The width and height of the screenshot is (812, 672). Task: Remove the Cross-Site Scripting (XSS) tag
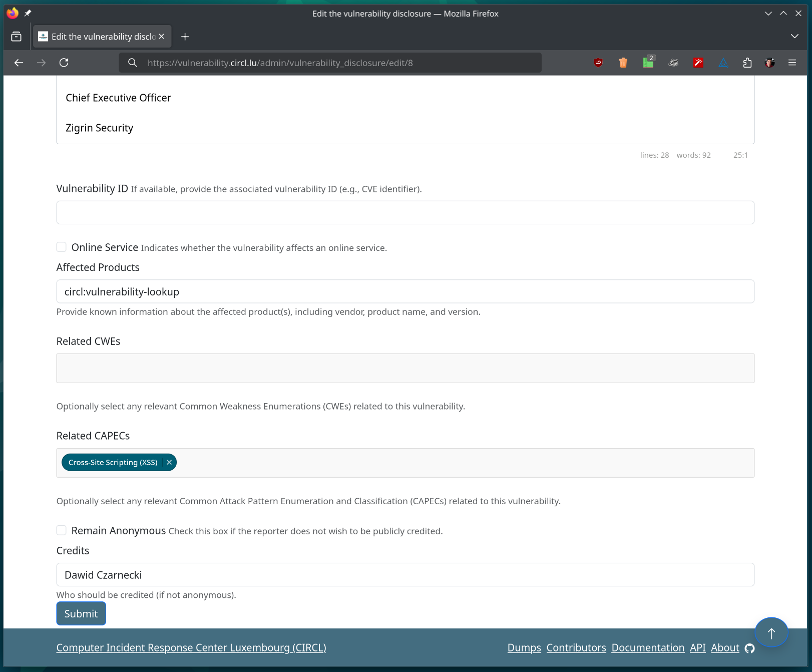coord(169,462)
